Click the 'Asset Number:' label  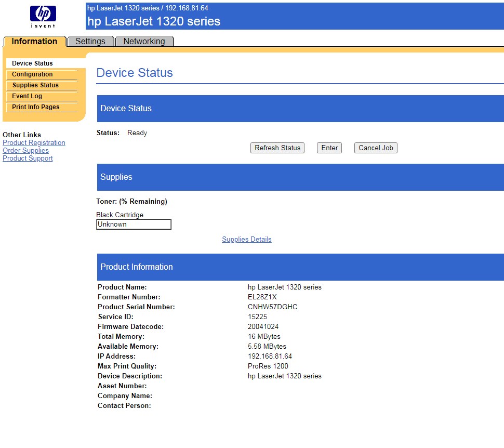122,386
